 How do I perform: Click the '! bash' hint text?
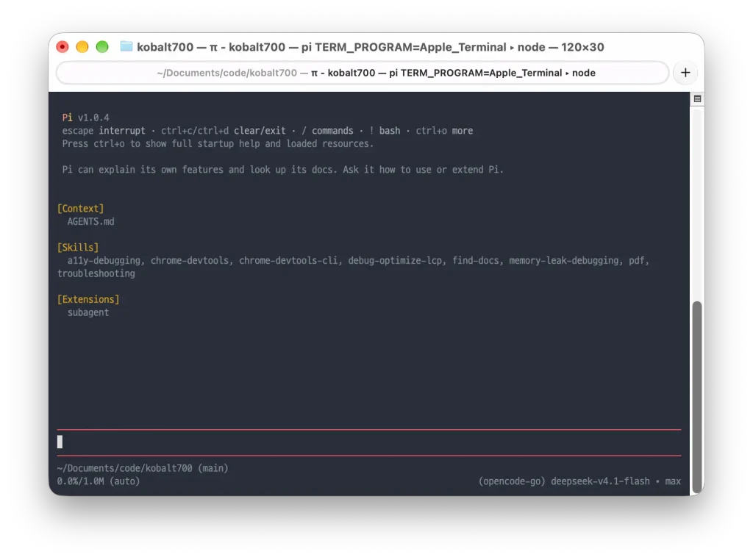(x=384, y=131)
